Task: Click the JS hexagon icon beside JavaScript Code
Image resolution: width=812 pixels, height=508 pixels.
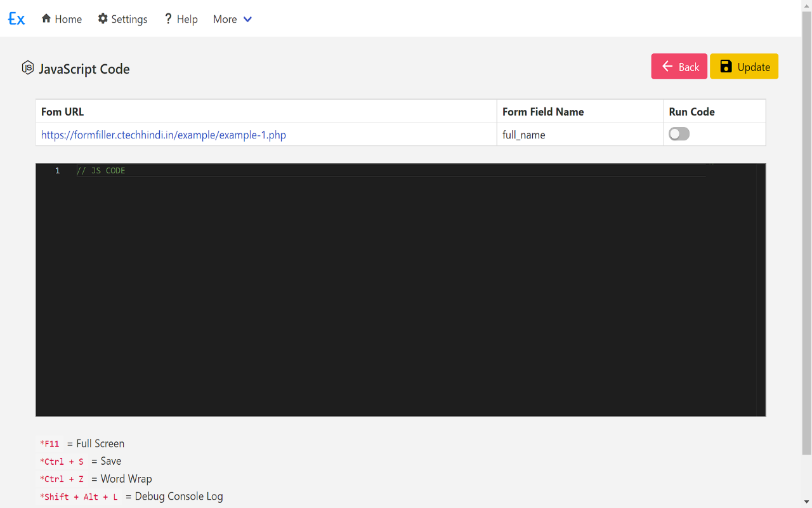Action: coord(28,68)
